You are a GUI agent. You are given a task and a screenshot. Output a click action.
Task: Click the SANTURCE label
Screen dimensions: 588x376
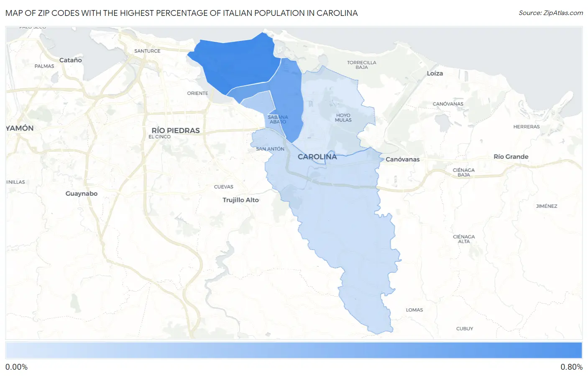[147, 51]
